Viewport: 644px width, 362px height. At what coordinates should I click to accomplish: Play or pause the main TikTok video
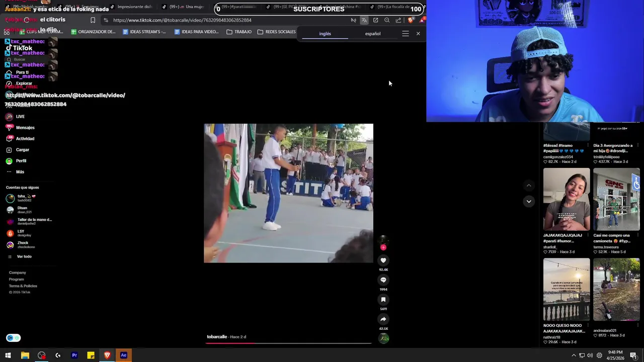[x=288, y=193]
